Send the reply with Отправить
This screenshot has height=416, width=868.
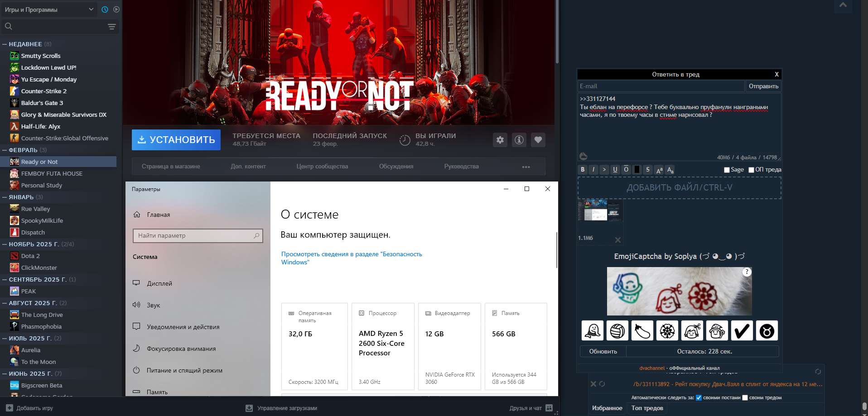763,86
